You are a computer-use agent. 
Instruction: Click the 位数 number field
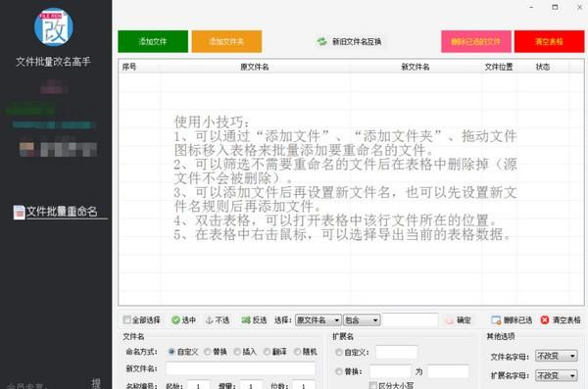pyautogui.click(x=304, y=385)
